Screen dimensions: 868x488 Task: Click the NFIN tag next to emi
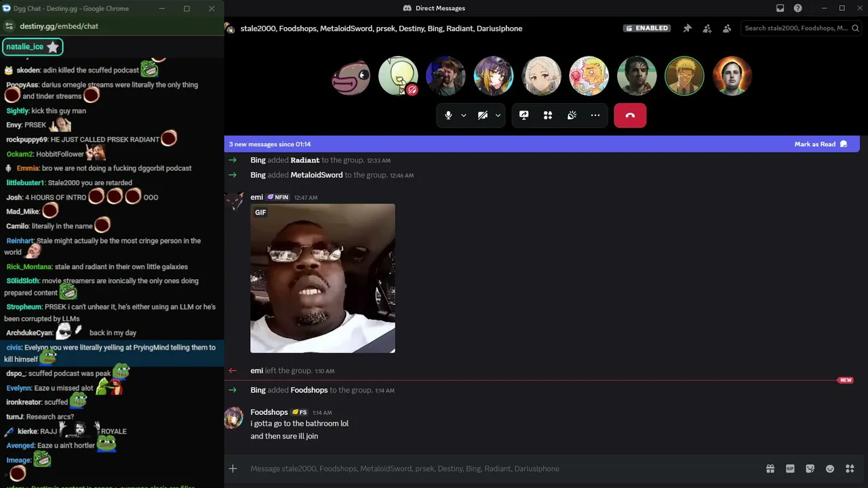tap(278, 197)
